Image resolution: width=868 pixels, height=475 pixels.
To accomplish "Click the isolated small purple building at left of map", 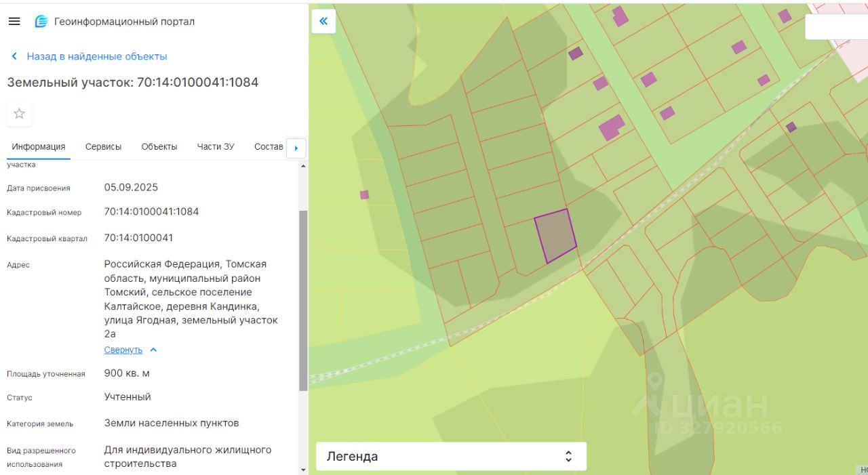I will 364,194.
